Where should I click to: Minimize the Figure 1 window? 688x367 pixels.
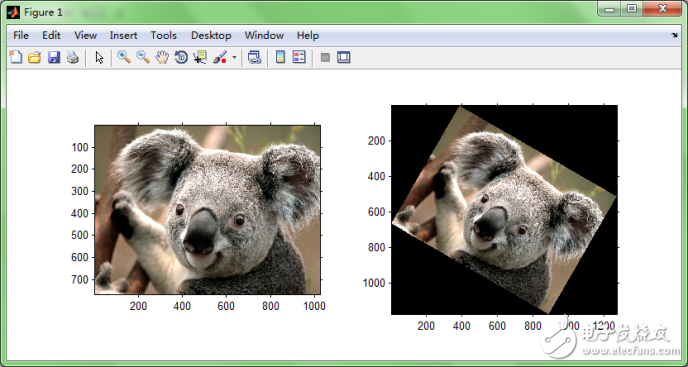609,8
